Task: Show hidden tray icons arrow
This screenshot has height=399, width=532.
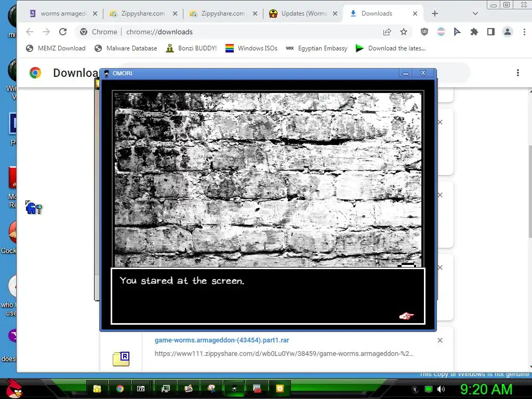Action: (415, 389)
